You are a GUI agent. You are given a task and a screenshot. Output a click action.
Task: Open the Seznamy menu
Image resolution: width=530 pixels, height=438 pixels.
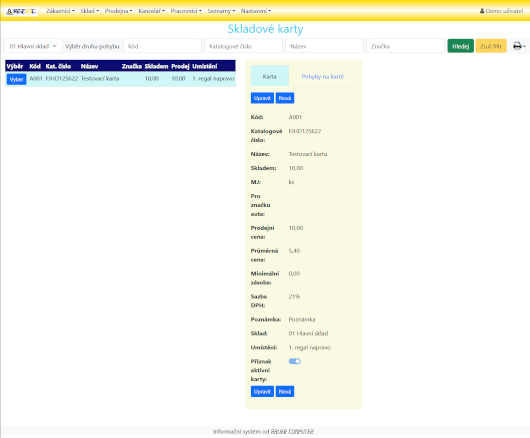(x=221, y=11)
